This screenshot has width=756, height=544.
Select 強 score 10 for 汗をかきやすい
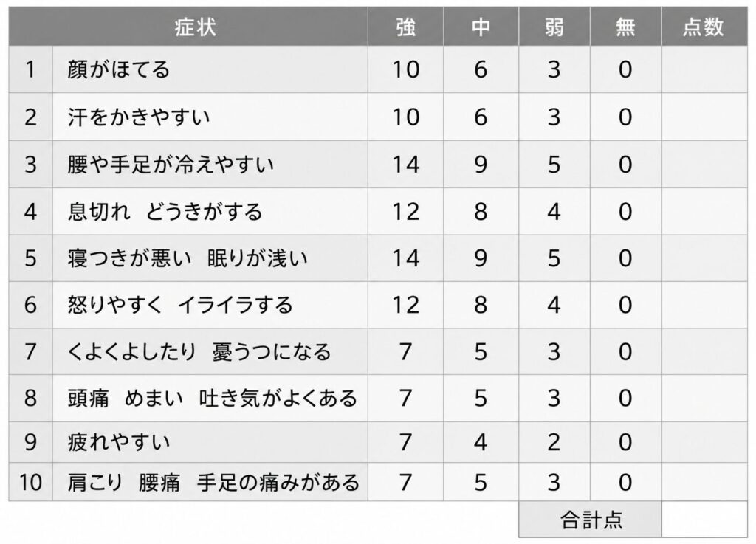405,117
